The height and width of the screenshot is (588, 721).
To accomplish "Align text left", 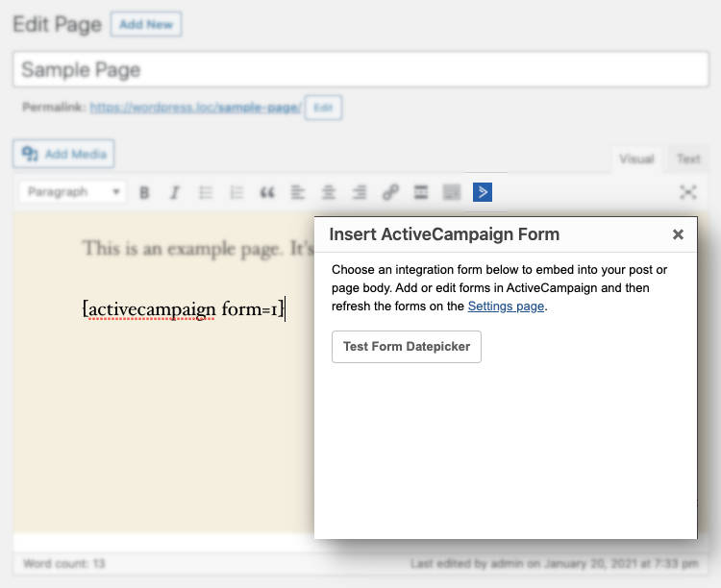I will [297, 192].
